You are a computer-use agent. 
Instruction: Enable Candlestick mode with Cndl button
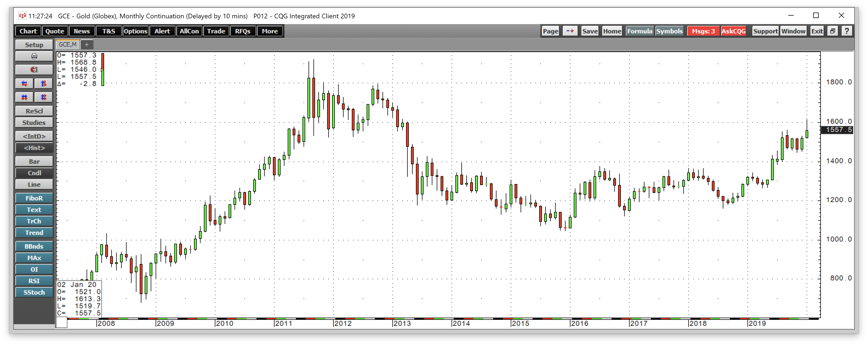(34, 173)
